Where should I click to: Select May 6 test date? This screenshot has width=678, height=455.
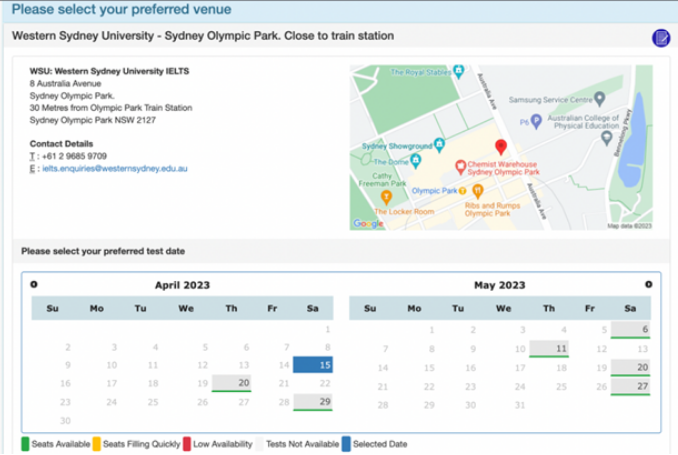tap(630, 330)
